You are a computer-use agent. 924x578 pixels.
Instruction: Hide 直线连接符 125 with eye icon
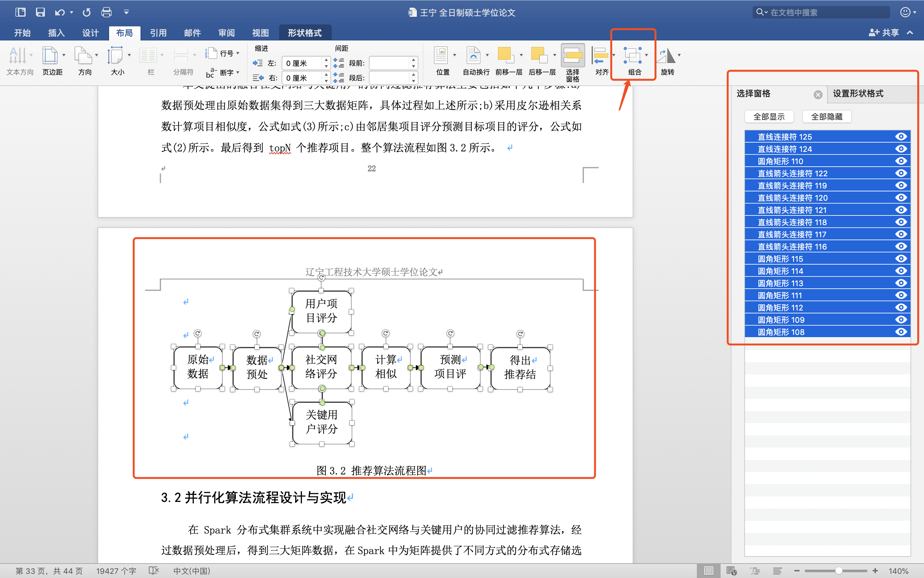pos(901,136)
